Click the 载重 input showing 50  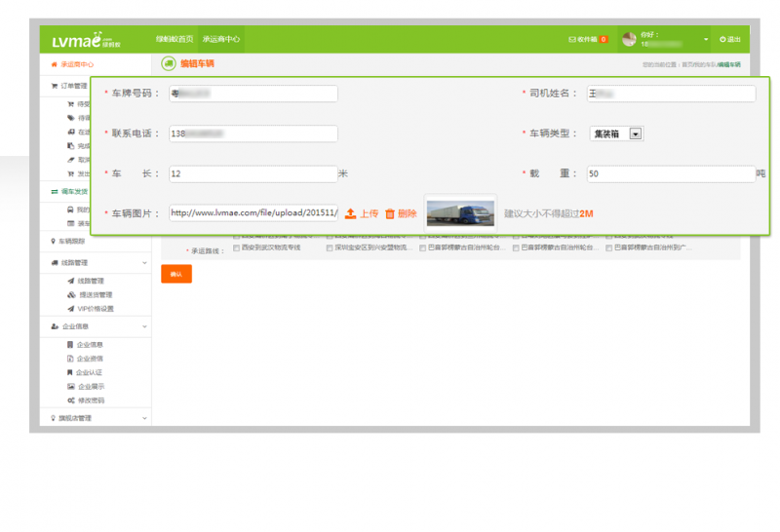point(671,174)
